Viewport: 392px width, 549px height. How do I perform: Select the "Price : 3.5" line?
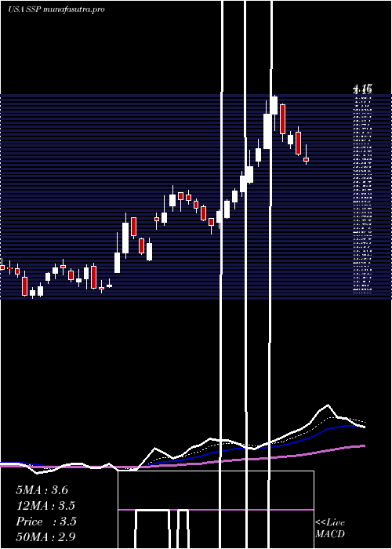point(45,522)
